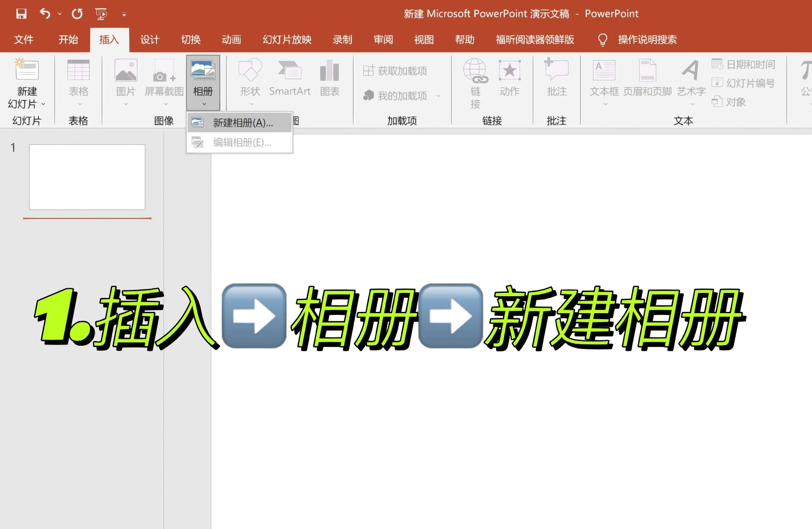Open Customize Quick Access Toolbar dropdown
Image resolution: width=812 pixels, height=529 pixels.
pyautogui.click(x=124, y=15)
